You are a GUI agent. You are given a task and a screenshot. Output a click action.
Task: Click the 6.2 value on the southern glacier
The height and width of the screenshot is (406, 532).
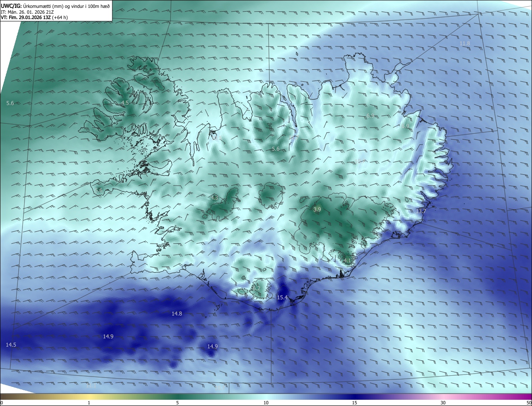(x=256, y=288)
